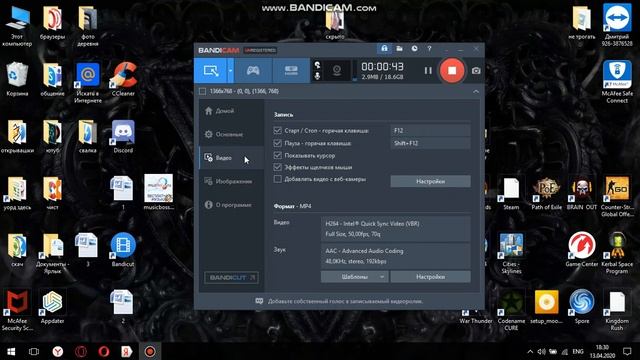Open McAfee Safe Connect shortcut
Viewport: 640px width, 360px height.
tap(617, 82)
